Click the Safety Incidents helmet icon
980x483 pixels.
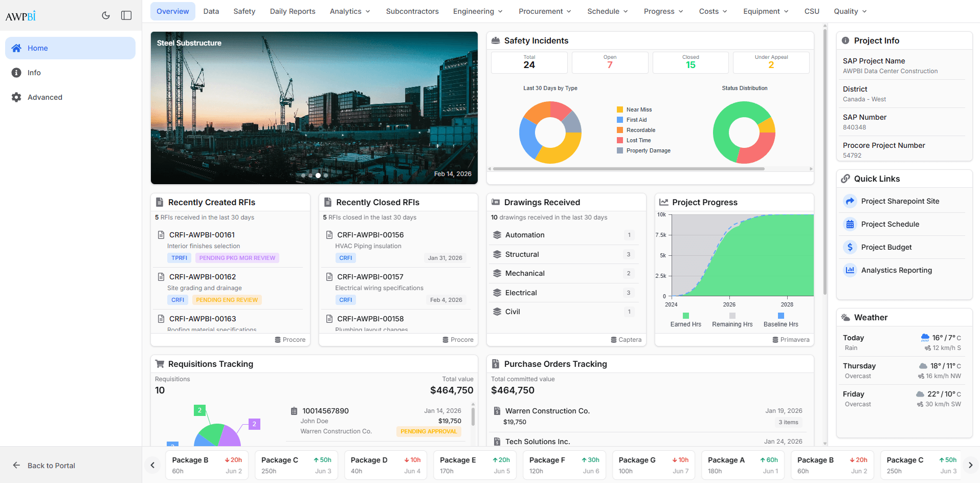point(496,40)
